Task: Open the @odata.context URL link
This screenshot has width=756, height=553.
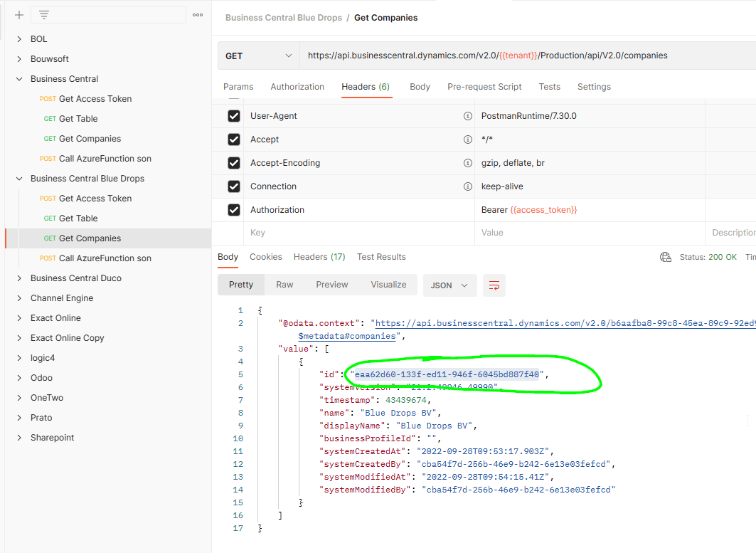Action: [565, 323]
